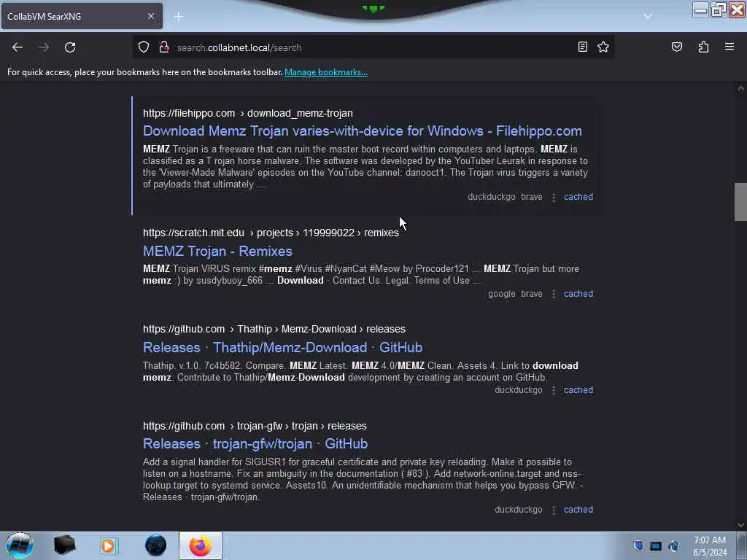Open cached version of Filehippo result
Image resolution: width=747 pixels, height=560 pixels.
(x=578, y=197)
